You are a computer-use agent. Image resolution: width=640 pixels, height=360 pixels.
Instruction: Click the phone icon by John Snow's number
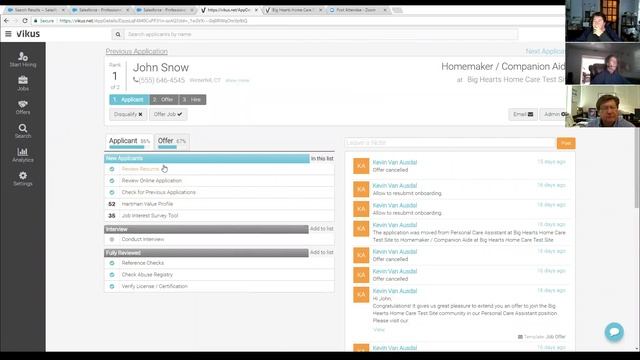coord(136,80)
